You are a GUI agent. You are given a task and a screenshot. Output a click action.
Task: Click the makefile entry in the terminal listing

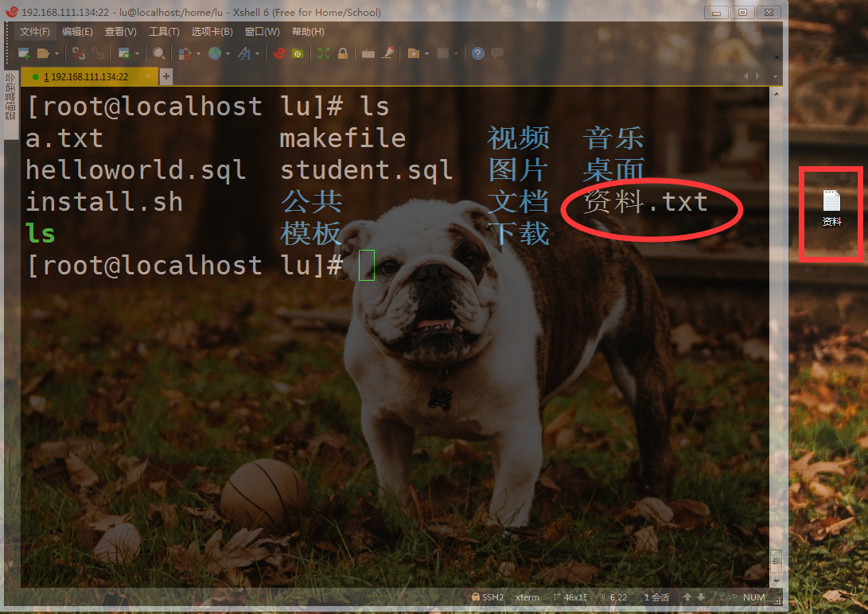point(343,138)
